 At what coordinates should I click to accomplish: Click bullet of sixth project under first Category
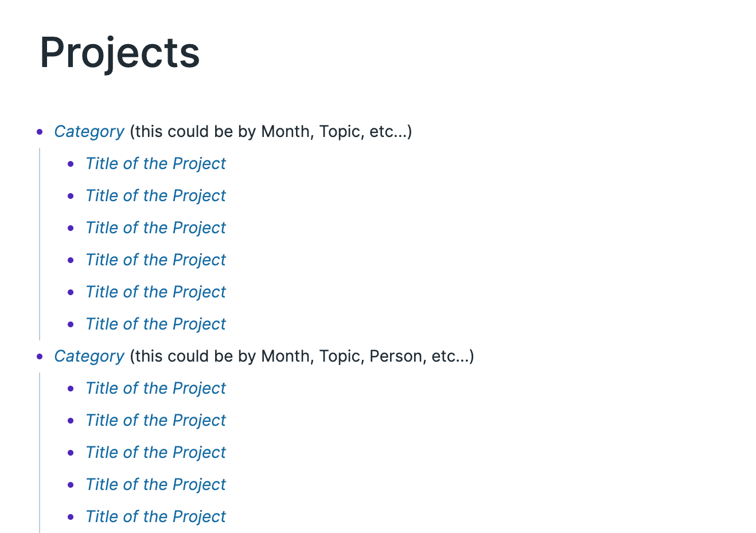click(x=71, y=324)
